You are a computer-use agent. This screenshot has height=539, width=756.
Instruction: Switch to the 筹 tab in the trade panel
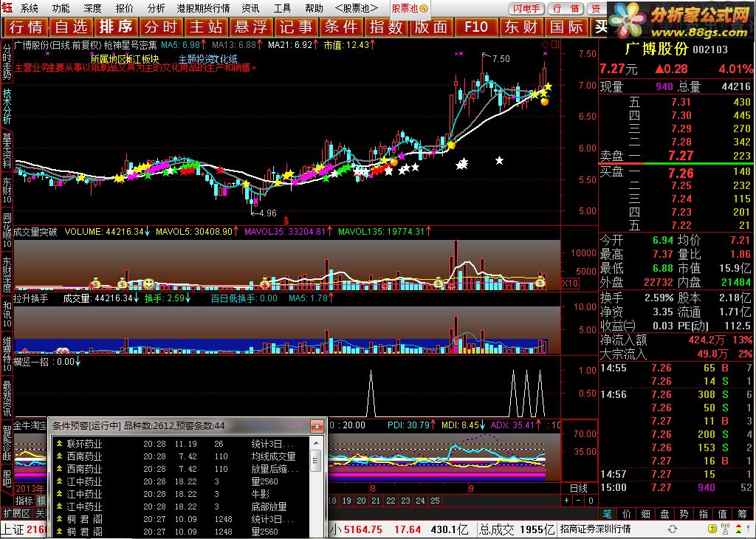[x=742, y=514]
